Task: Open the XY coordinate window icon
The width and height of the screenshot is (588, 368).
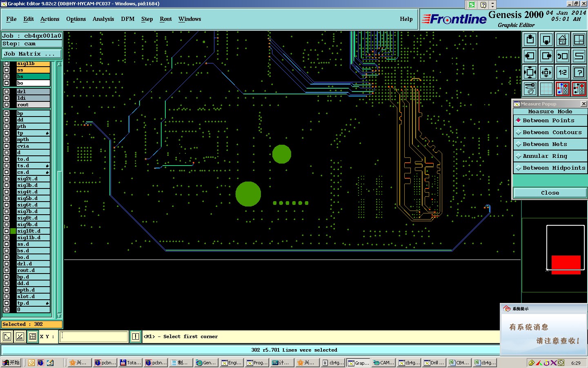Action: point(579,40)
